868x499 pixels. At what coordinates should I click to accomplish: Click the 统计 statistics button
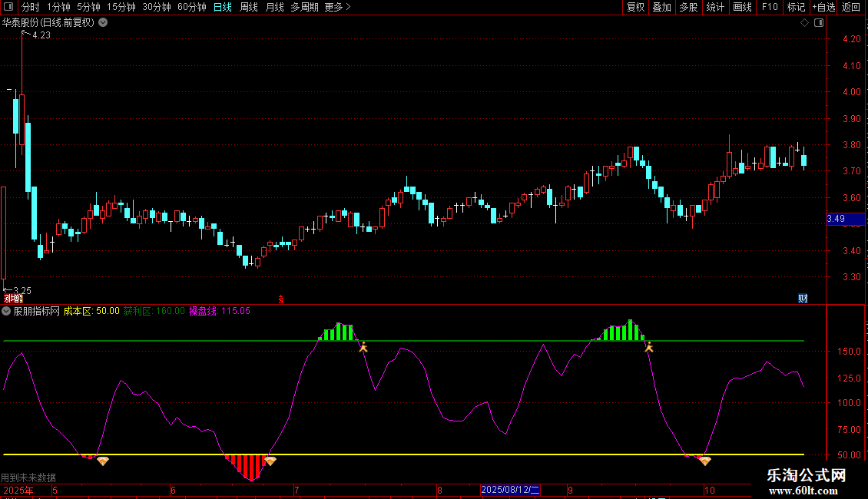click(714, 7)
